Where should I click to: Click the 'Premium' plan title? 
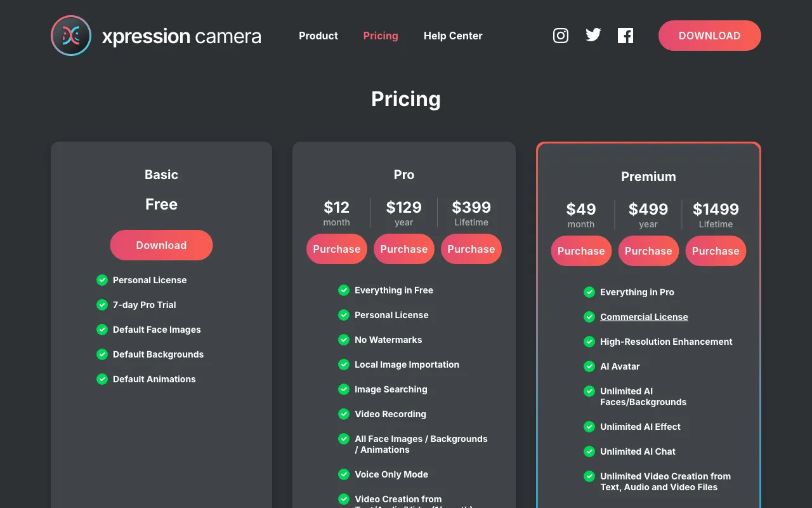click(648, 177)
